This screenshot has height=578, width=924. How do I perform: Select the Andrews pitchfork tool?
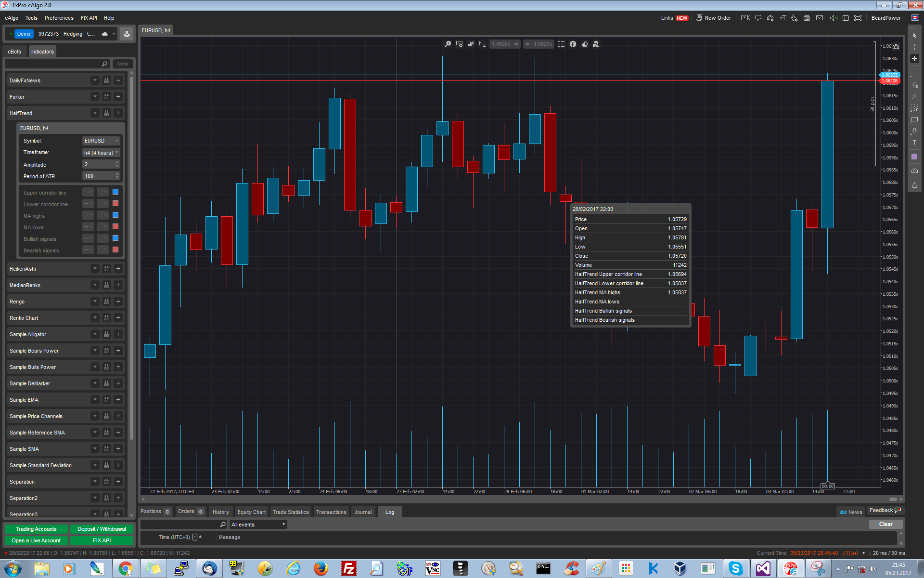coord(914,96)
